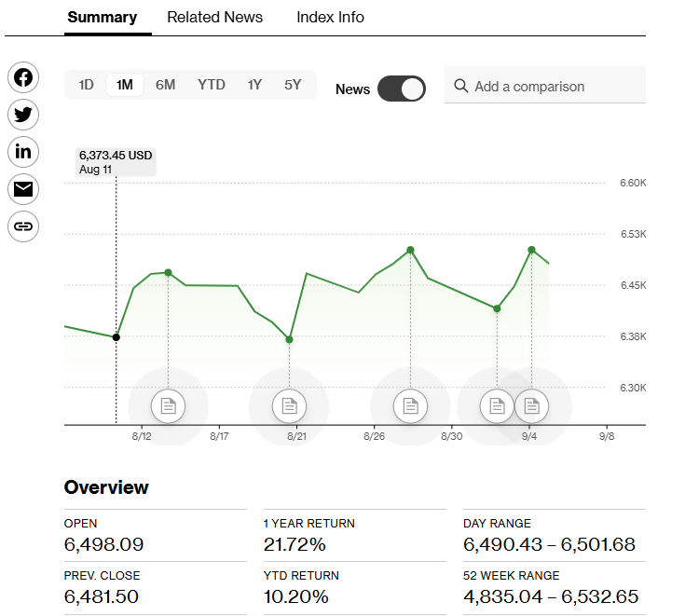Switch chart to YTD range

(212, 85)
